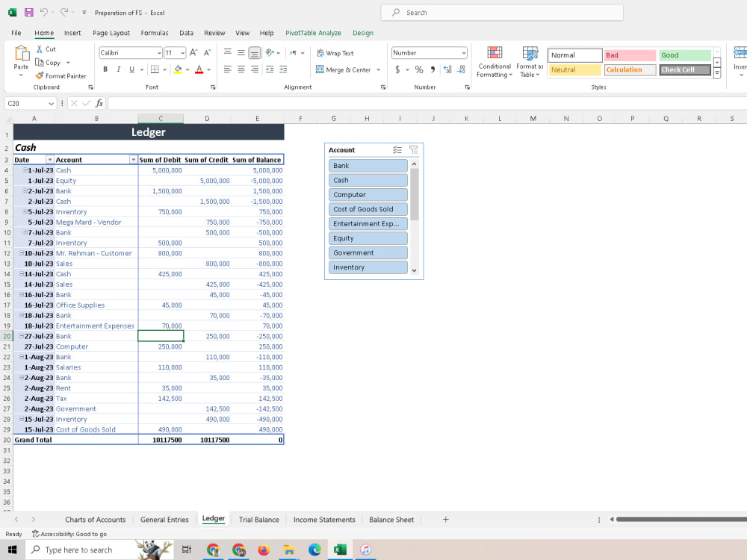Open the Insert function dialog (fx)

click(x=99, y=103)
